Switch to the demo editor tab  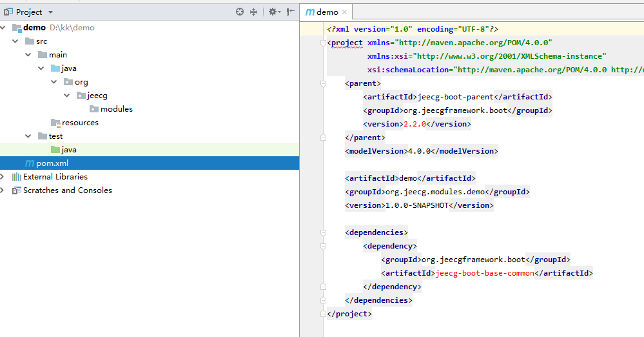click(x=327, y=12)
